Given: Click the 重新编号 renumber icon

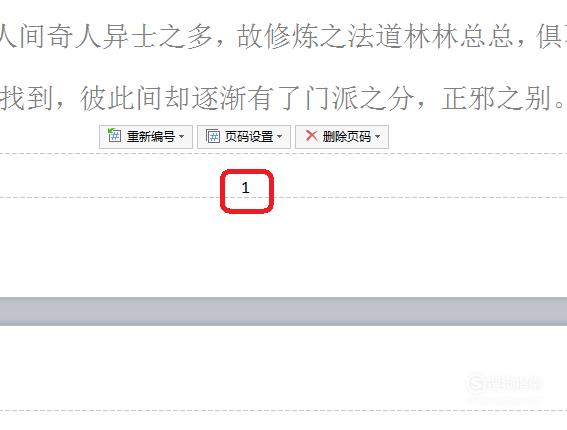Looking at the screenshot, I should click(x=115, y=136).
